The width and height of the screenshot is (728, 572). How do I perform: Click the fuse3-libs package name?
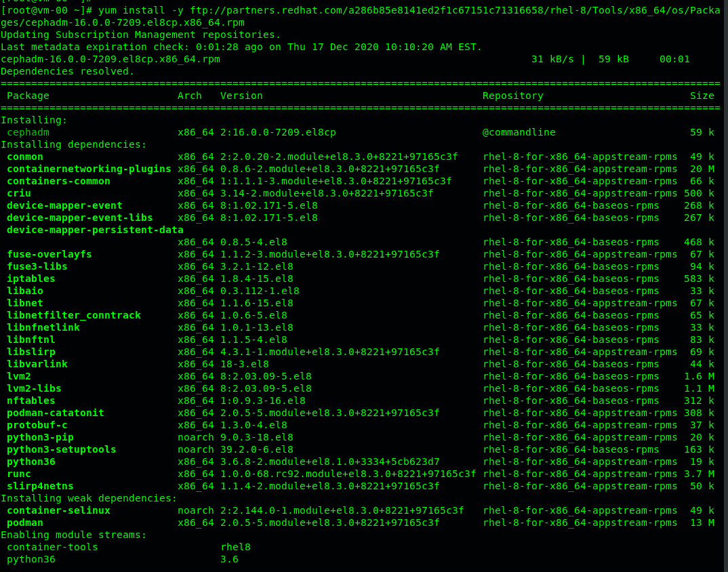[x=37, y=266]
